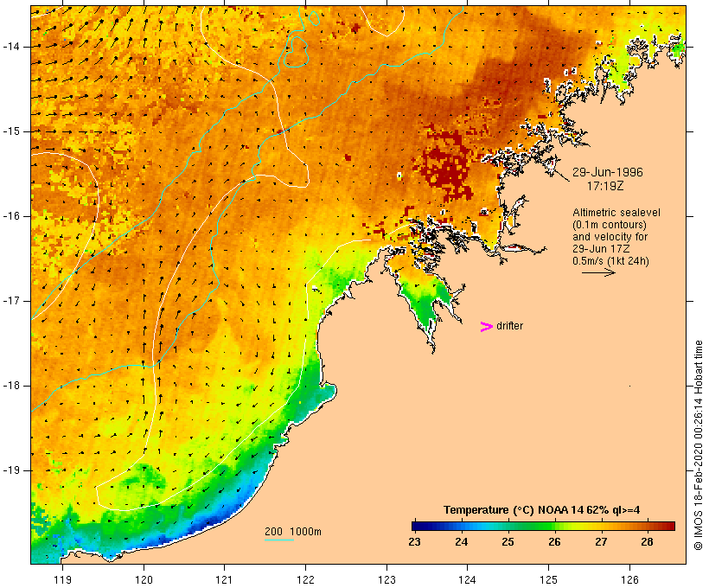Click the '29-Jun-1996' date text
The width and height of the screenshot is (709, 588).
coord(608,172)
